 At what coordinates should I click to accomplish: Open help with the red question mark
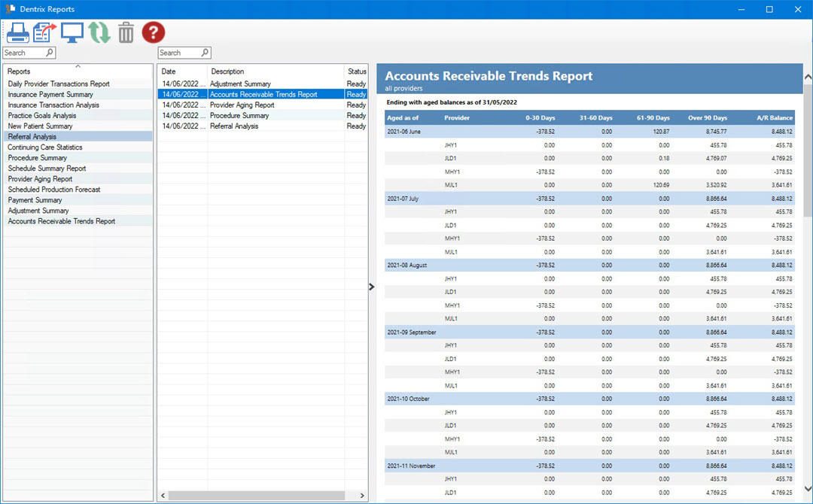(154, 32)
